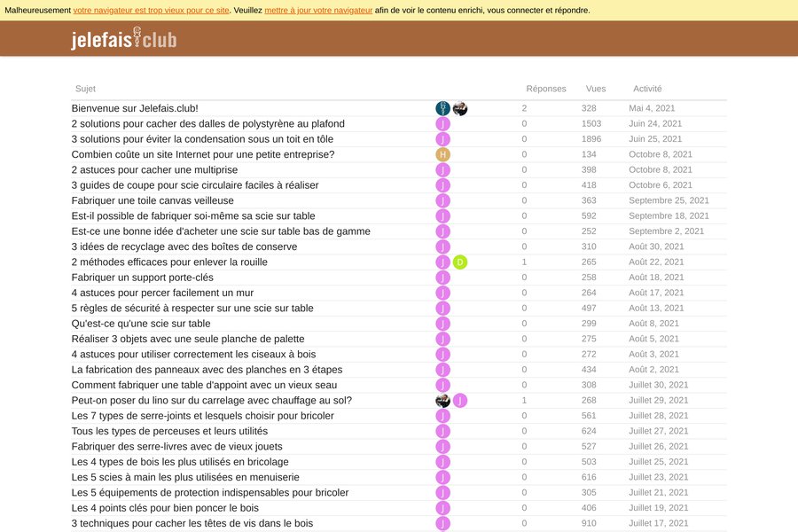Screen dimensions: 798x532
Task: Click J avatar on 'Qu'est-ce qu'une scie sur table' row
Action: coord(442,324)
